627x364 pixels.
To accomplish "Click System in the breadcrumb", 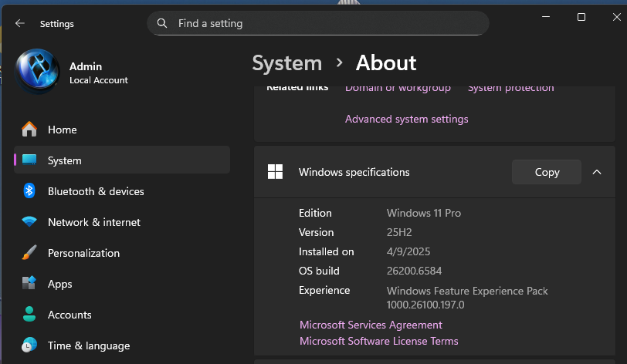I will [x=287, y=63].
